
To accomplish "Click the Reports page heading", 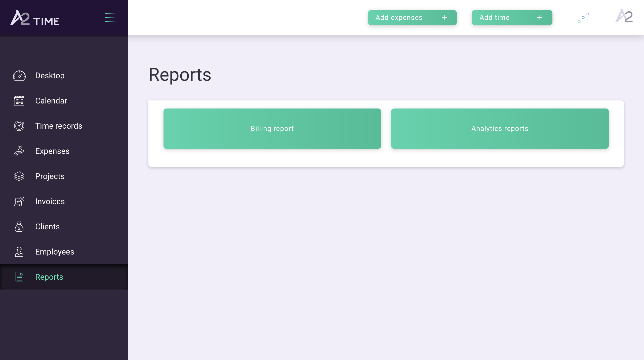I will (180, 75).
